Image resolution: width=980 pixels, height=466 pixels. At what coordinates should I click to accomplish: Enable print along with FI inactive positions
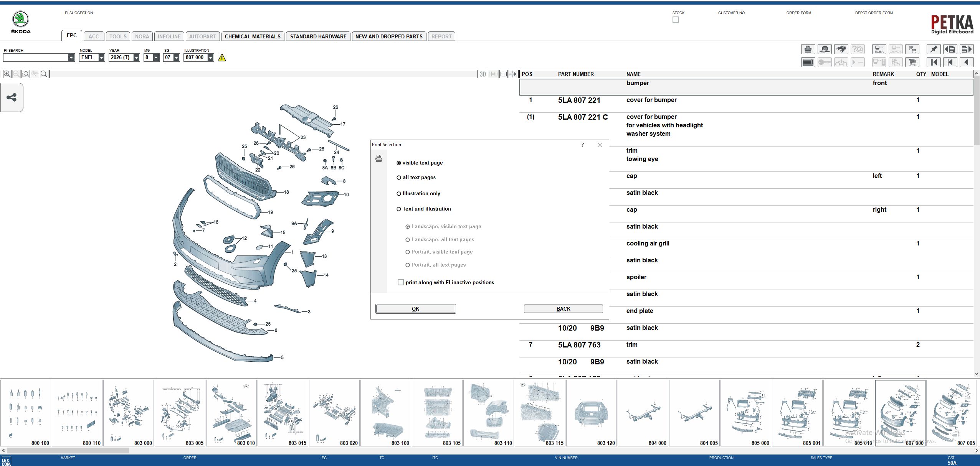tap(401, 282)
